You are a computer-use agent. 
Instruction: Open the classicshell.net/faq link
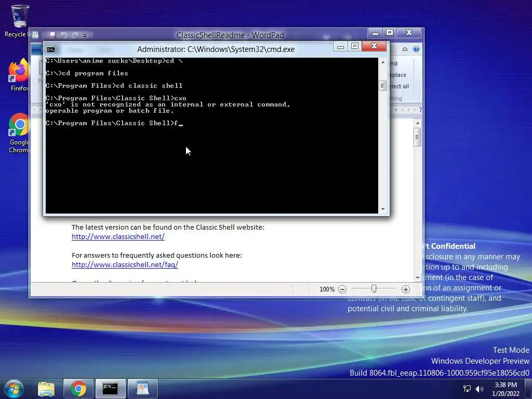coord(125,264)
